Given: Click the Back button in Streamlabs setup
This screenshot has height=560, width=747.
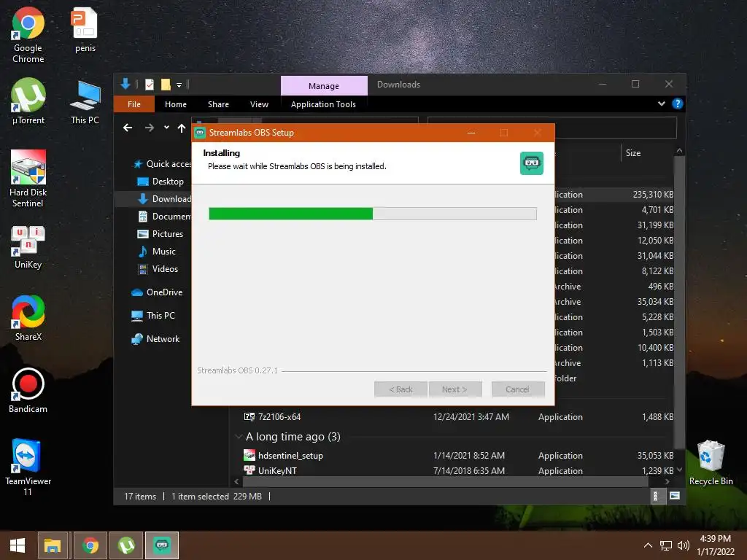Looking at the screenshot, I should (401, 389).
